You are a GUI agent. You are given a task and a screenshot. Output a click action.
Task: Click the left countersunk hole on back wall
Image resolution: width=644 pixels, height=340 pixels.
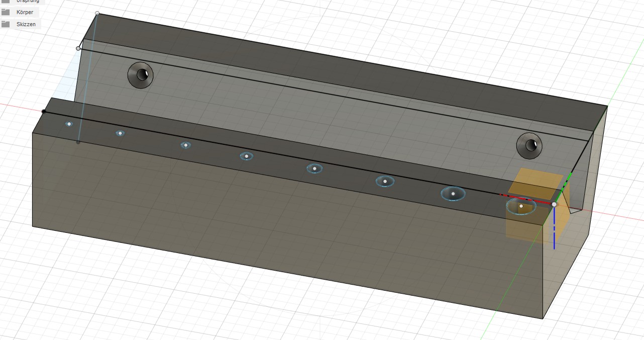tap(140, 75)
